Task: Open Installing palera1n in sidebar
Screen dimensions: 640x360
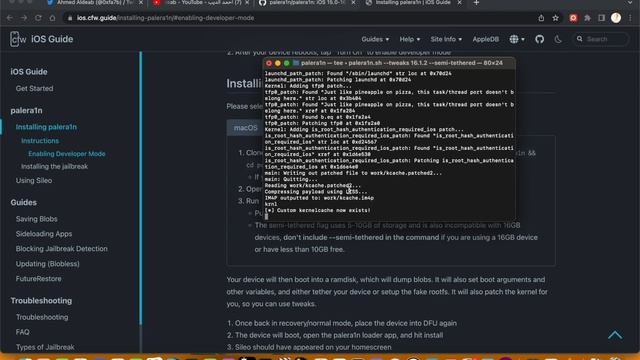Action: click(46, 127)
